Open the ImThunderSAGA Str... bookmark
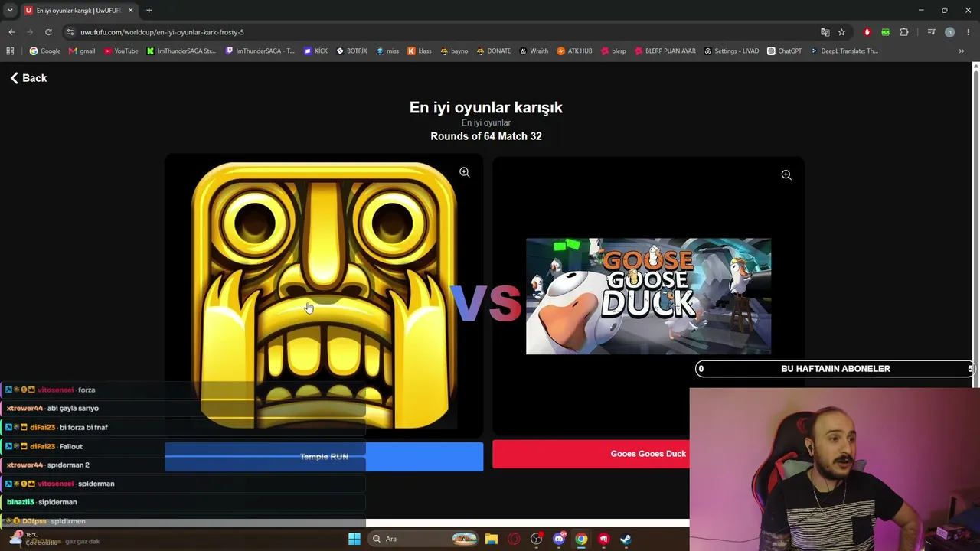The width and height of the screenshot is (980, 551). pyautogui.click(x=181, y=51)
